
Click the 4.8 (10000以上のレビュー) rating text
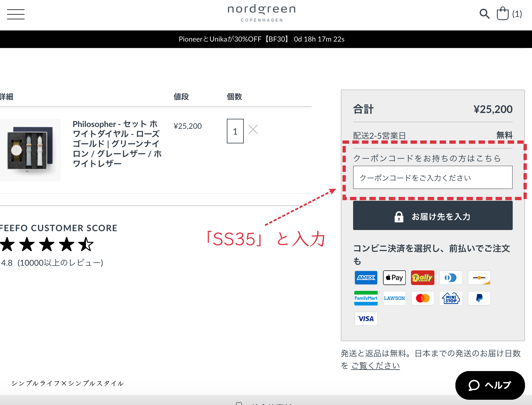[52, 263]
